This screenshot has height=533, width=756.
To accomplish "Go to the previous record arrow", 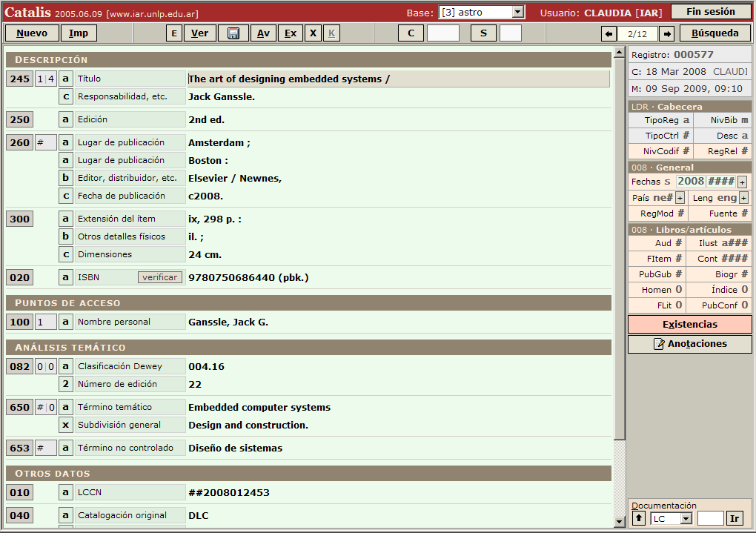I will tap(609, 33).
